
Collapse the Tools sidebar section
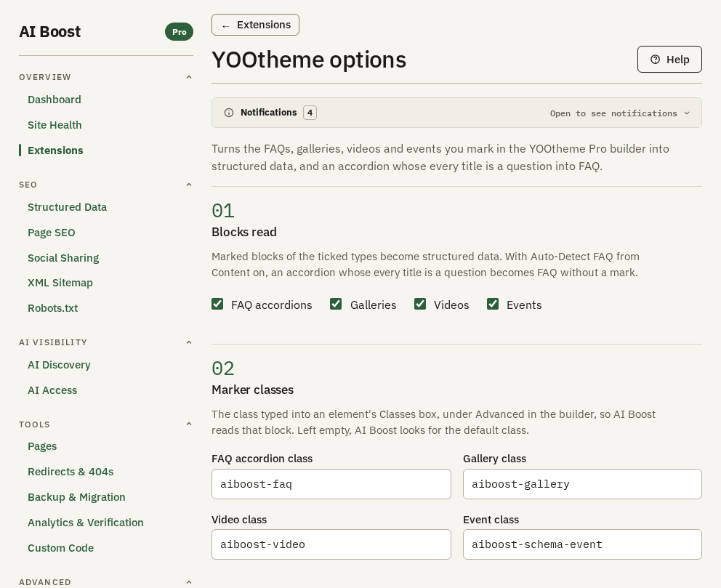(x=189, y=424)
